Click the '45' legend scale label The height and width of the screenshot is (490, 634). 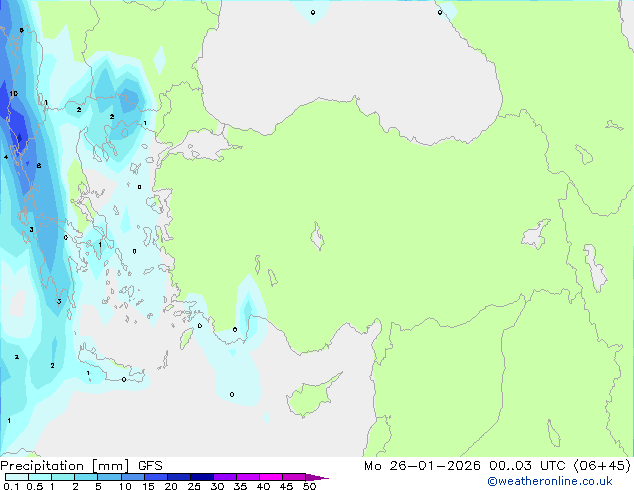(286, 486)
